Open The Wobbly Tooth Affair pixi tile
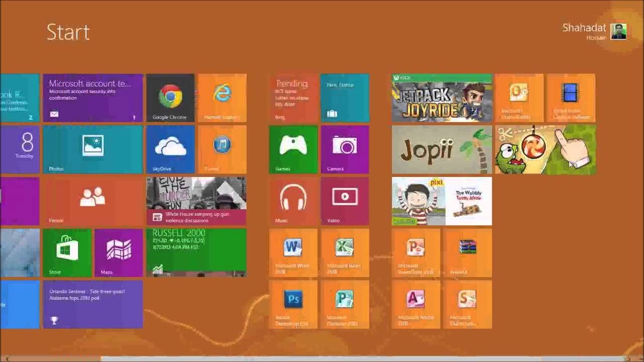 click(x=442, y=202)
